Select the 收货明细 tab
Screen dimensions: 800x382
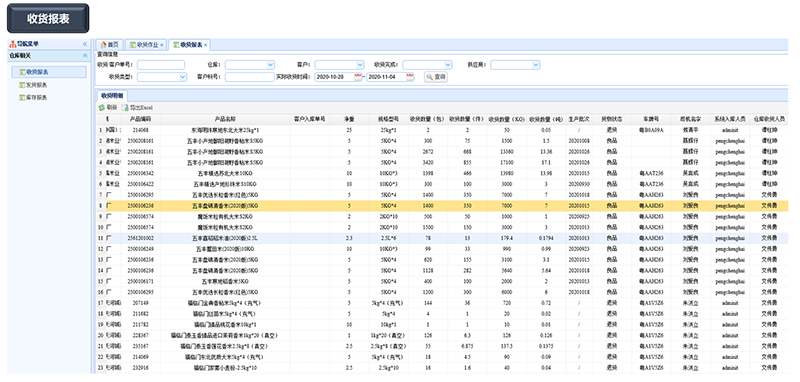(x=111, y=95)
